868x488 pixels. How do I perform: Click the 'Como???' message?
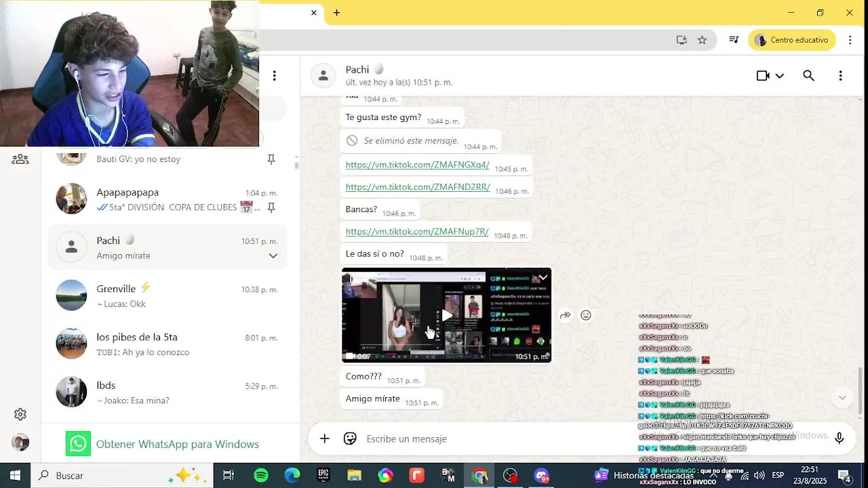pos(383,377)
